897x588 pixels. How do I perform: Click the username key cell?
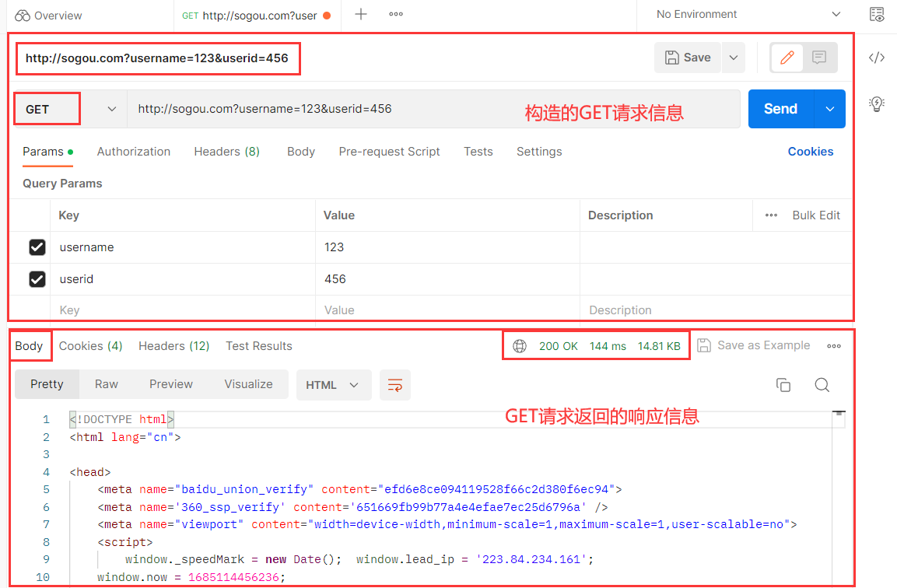click(183, 247)
